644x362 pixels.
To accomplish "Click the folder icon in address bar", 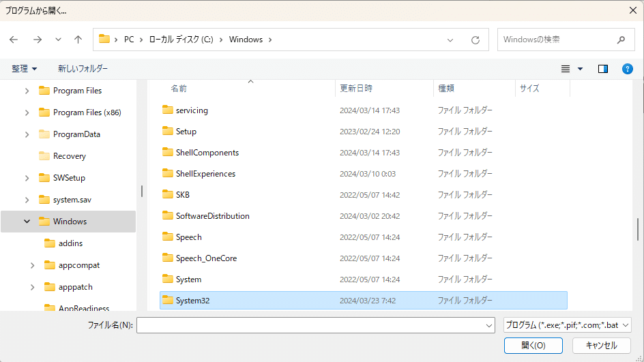I will pyautogui.click(x=104, y=39).
